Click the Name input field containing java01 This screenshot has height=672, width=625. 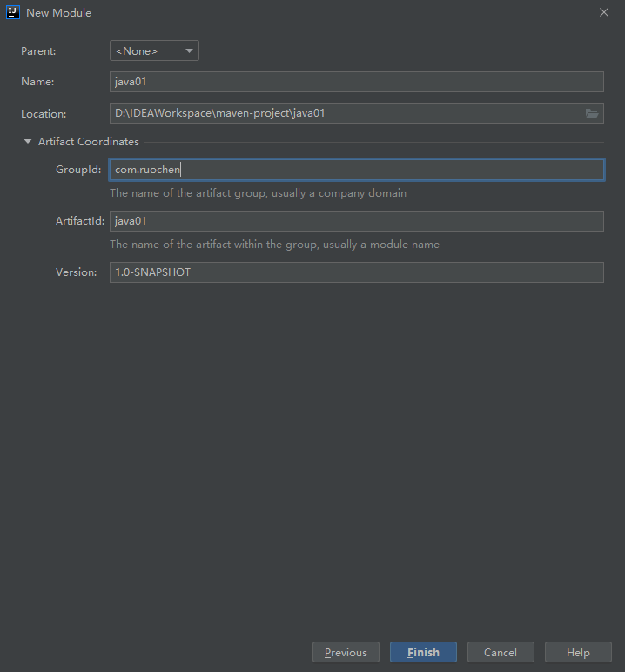357,82
